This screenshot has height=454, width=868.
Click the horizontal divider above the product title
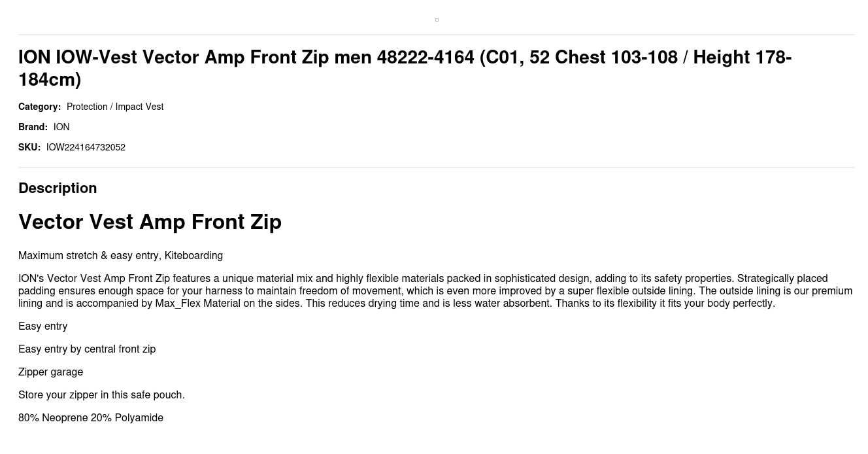tap(437, 35)
